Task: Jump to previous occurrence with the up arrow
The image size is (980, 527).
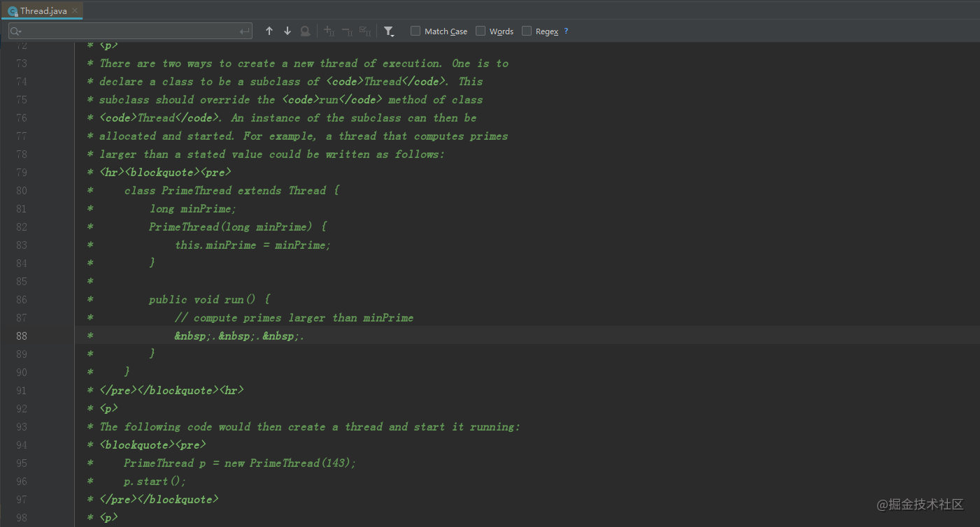Action: [269, 31]
